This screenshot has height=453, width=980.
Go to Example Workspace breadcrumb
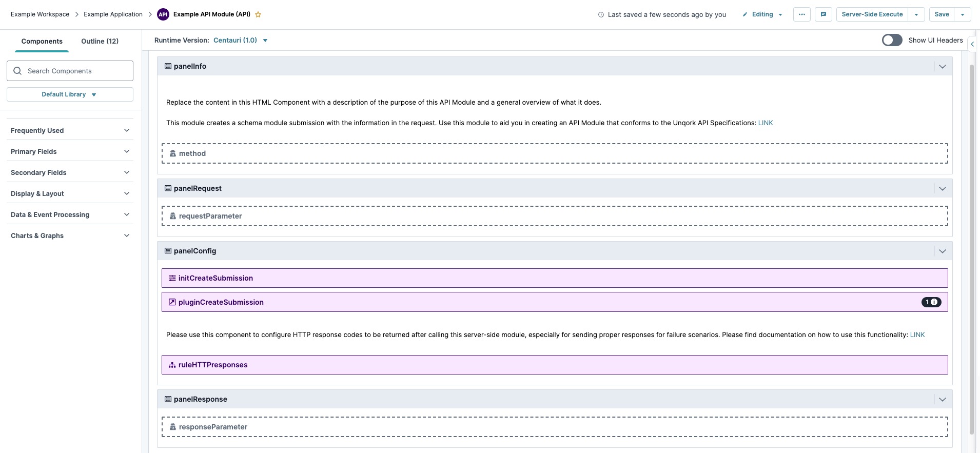(x=40, y=14)
